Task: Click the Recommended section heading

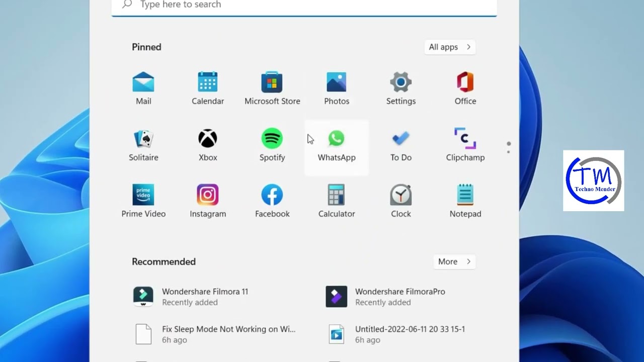Action: pyautogui.click(x=164, y=261)
